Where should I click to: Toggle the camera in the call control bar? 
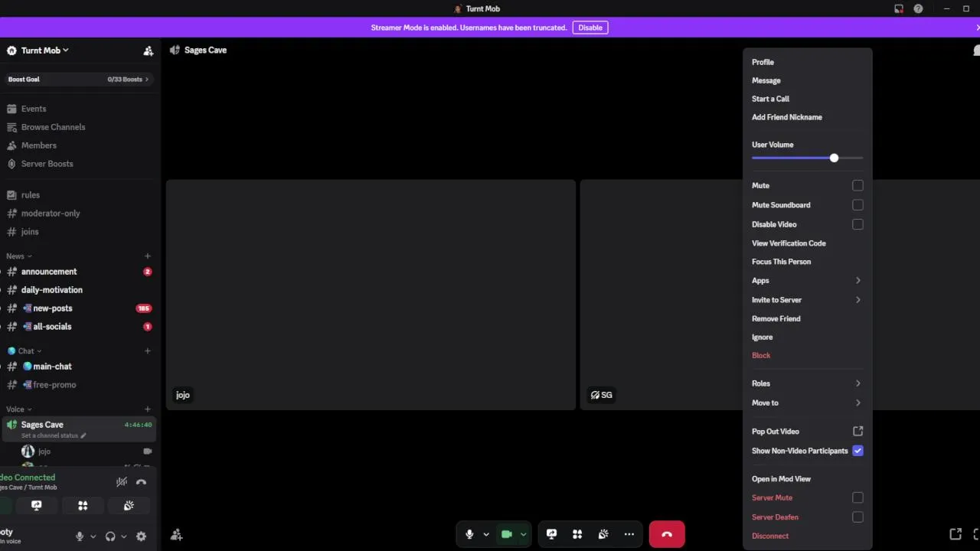coord(506,534)
